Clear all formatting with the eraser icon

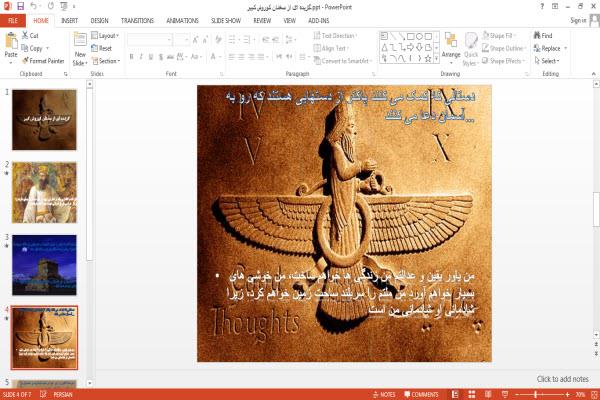pyautogui.click(x=218, y=39)
